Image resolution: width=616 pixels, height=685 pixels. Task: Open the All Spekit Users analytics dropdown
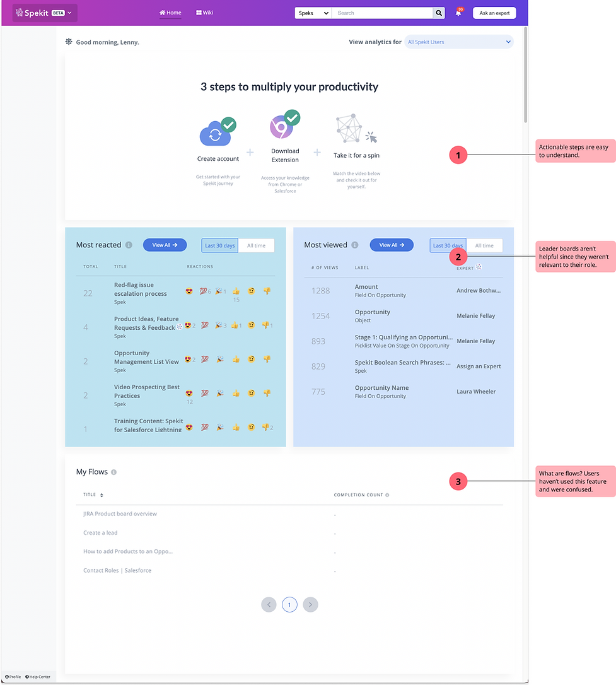[459, 42]
